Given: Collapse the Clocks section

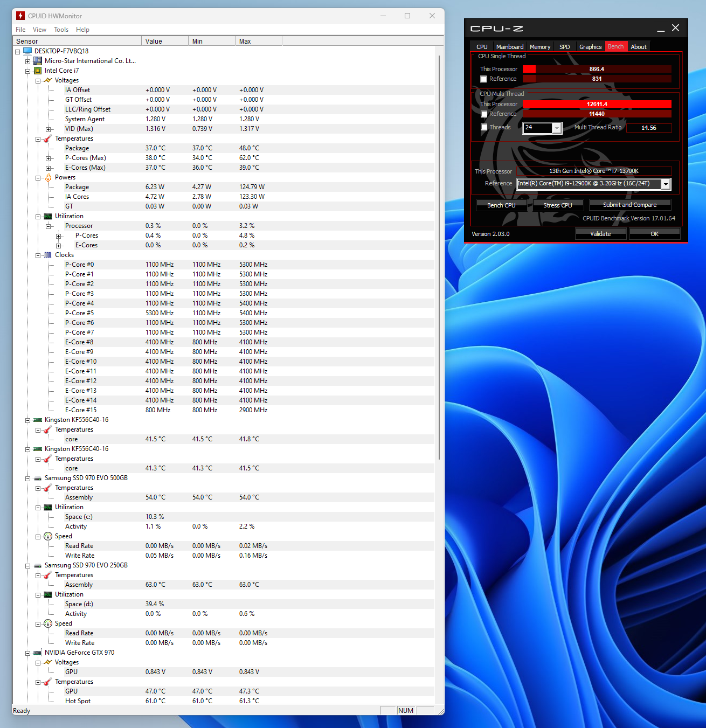Looking at the screenshot, I should click(38, 255).
